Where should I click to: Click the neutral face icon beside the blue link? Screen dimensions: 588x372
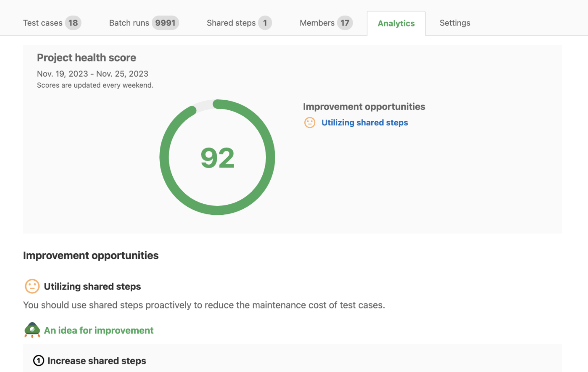(x=310, y=123)
